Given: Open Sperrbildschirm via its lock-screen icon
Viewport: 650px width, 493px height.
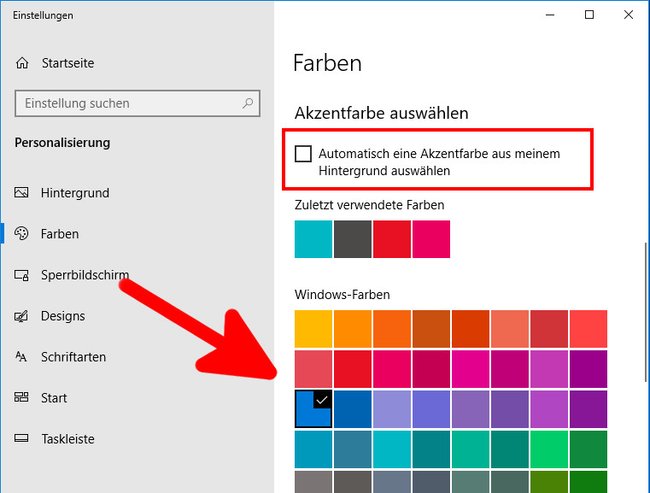Looking at the screenshot, I should (21, 274).
